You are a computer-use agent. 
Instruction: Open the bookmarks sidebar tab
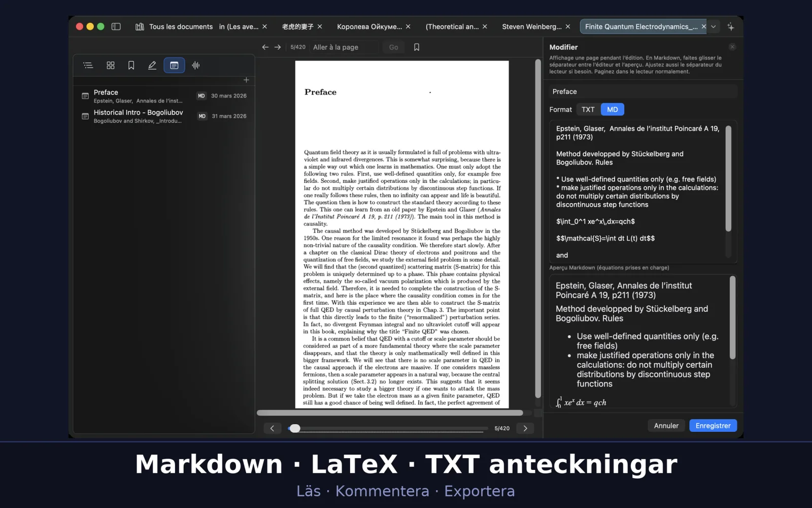click(131, 65)
